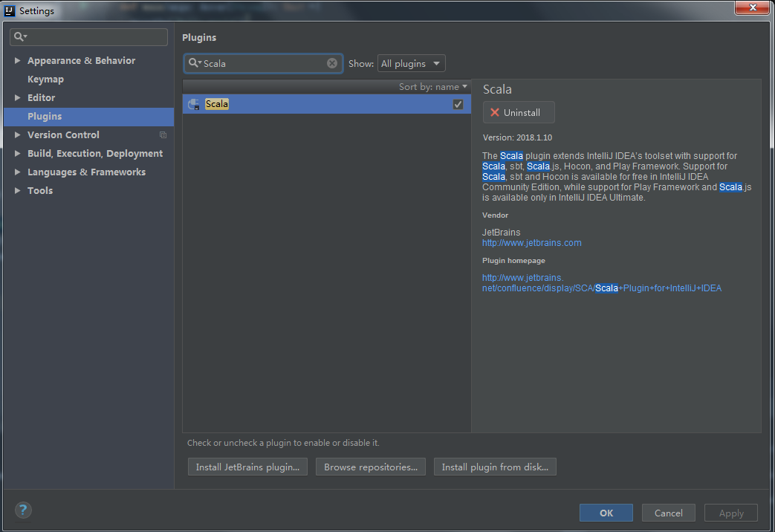Expand the Version Control section

(17, 134)
